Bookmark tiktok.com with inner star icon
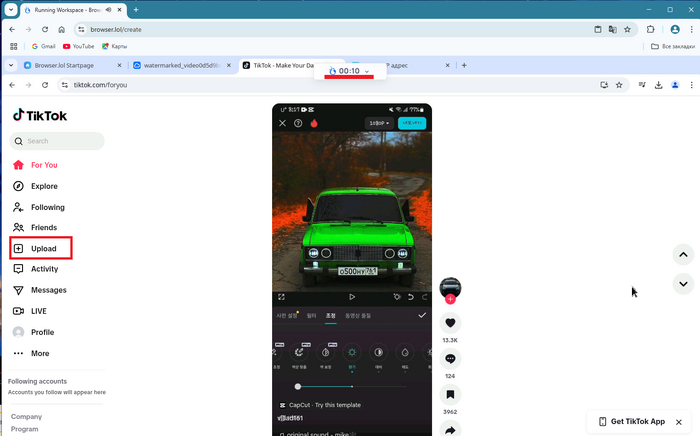The image size is (700, 436). (619, 85)
